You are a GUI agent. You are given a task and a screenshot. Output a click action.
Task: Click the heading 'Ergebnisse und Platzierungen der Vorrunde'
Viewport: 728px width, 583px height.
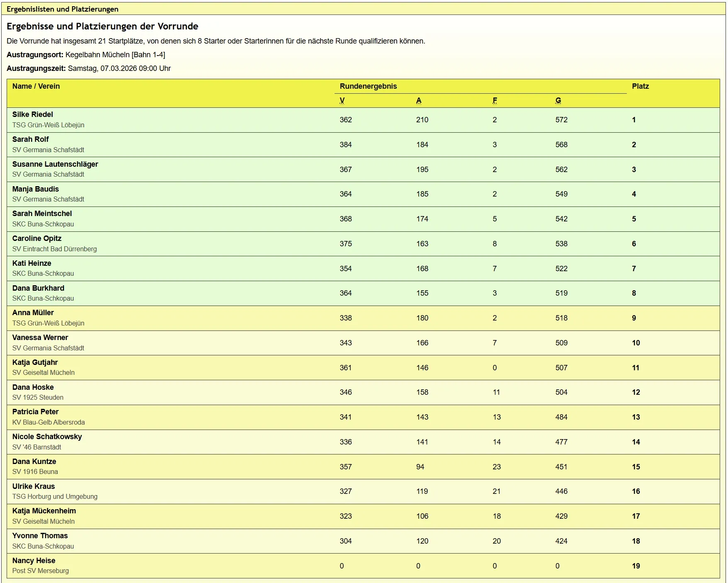coord(102,26)
